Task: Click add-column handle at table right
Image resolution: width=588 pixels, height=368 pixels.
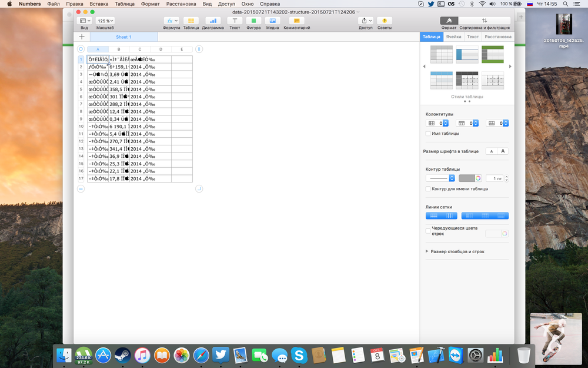Action: [x=199, y=49]
